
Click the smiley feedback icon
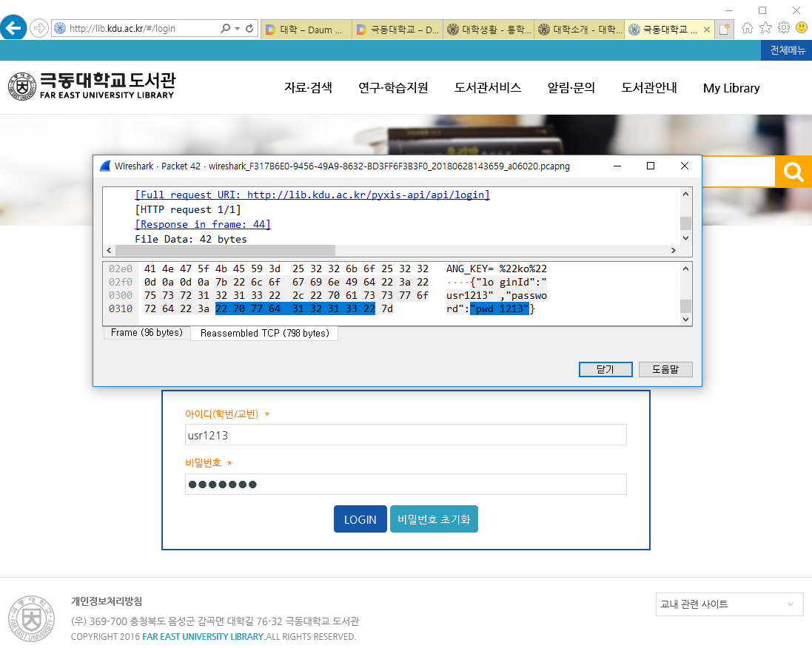pyautogui.click(x=802, y=28)
